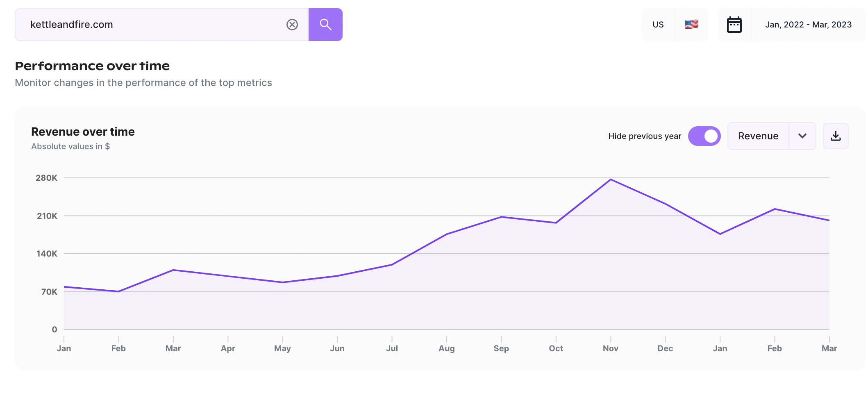Expand the Revenue metric dropdown chevron

click(x=802, y=136)
